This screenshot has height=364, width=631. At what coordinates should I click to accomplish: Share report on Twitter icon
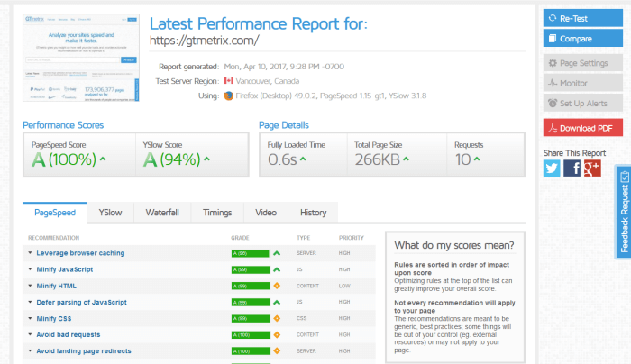pos(552,168)
